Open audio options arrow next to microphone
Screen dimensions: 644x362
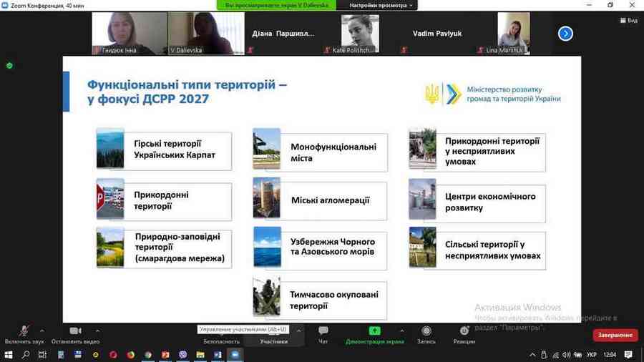click(x=42, y=331)
